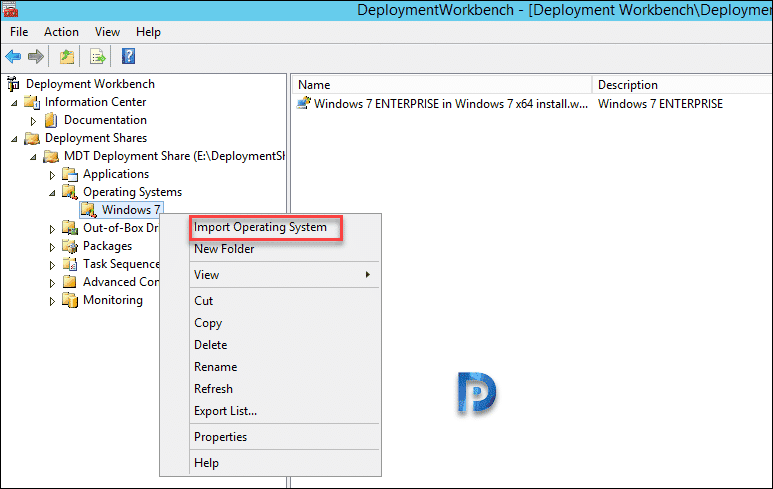Image resolution: width=773 pixels, height=489 pixels.
Task: Expand the Task Sequences node
Action: click(52, 265)
